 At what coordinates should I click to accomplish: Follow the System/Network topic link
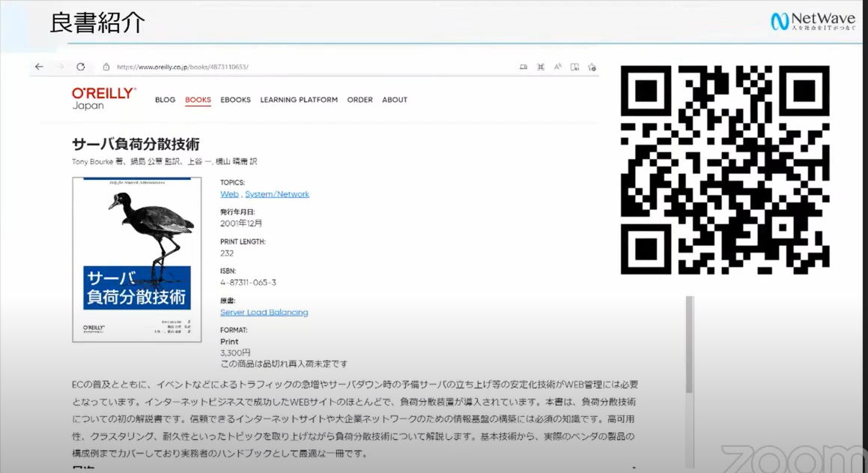click(277, 194)
